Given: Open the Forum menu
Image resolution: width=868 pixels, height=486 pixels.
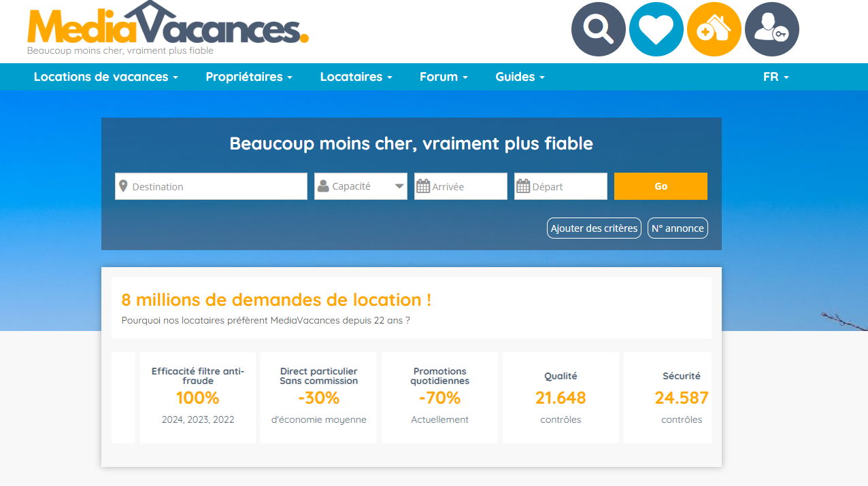Looking at the screenshot, I should 443,77.
